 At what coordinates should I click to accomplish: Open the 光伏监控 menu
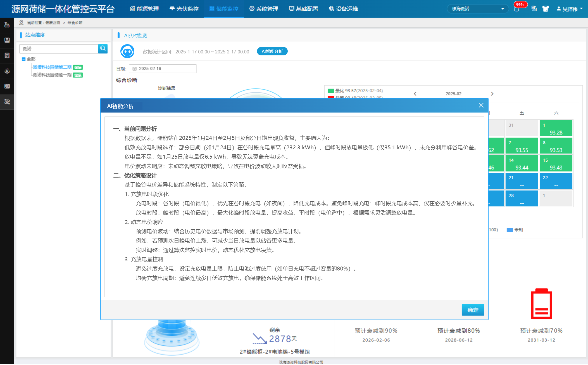tap(184, 9)
